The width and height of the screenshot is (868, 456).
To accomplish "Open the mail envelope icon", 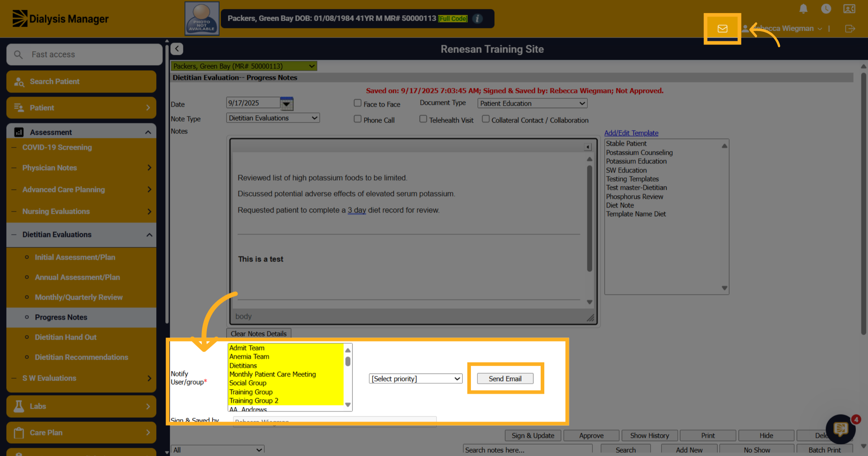I will tap(722, 29).
